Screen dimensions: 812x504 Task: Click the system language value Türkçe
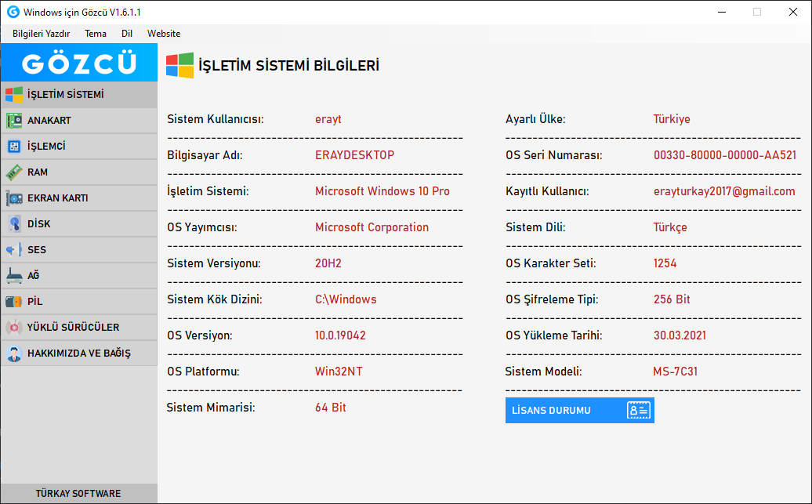[670, 227]
